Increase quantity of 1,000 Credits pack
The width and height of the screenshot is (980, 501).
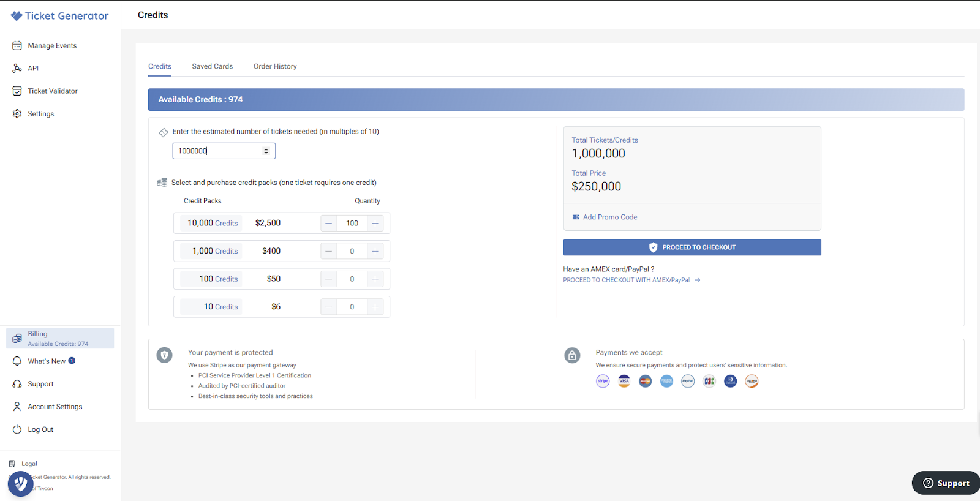coord(375,251)
